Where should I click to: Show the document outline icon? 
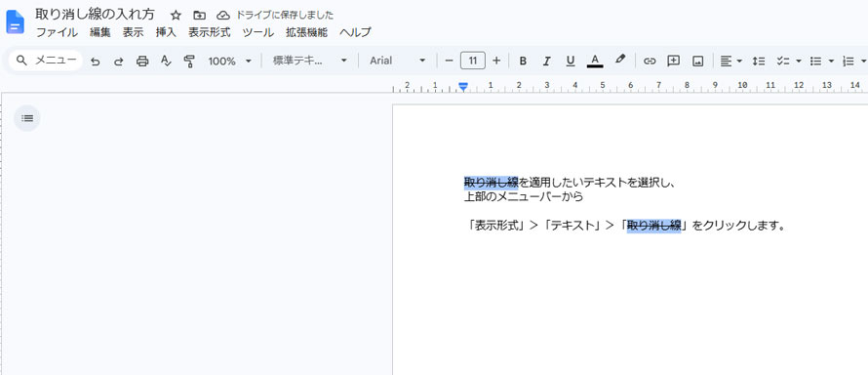point(27,118)
